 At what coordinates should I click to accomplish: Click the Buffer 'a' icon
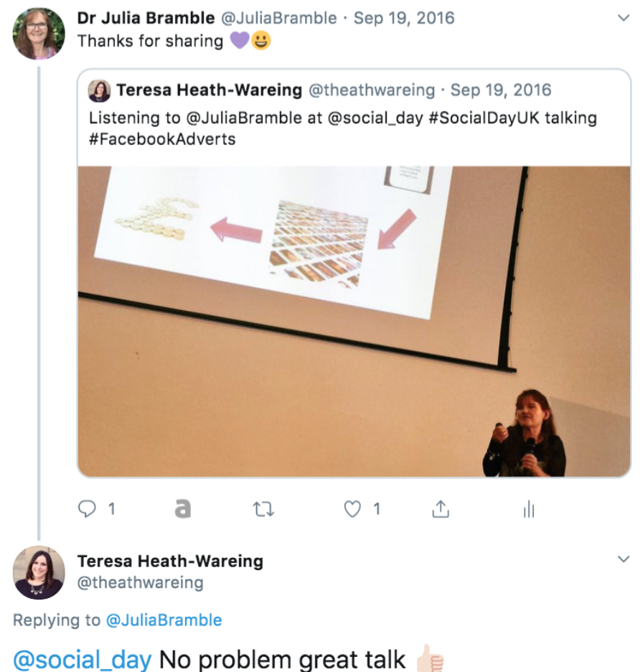[183, 509]
